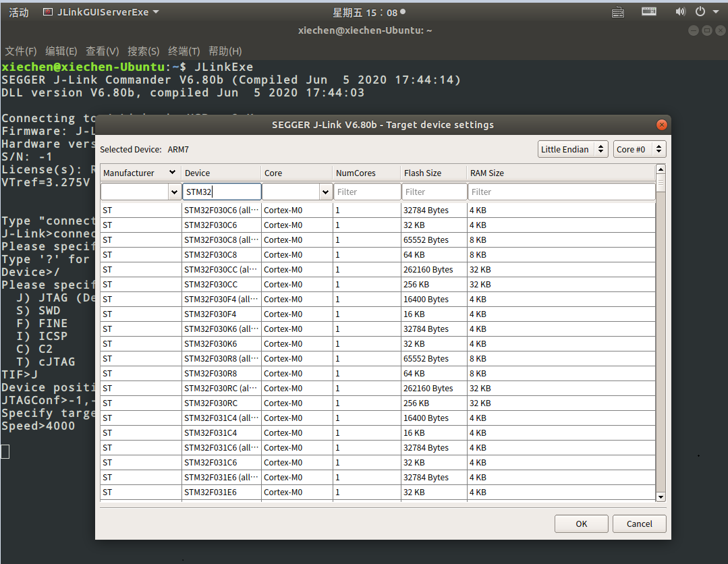Screen dimensions: 728x564
Task: Click the onscreen keyboard icon in system tray
Action: [x=649, y=11]
